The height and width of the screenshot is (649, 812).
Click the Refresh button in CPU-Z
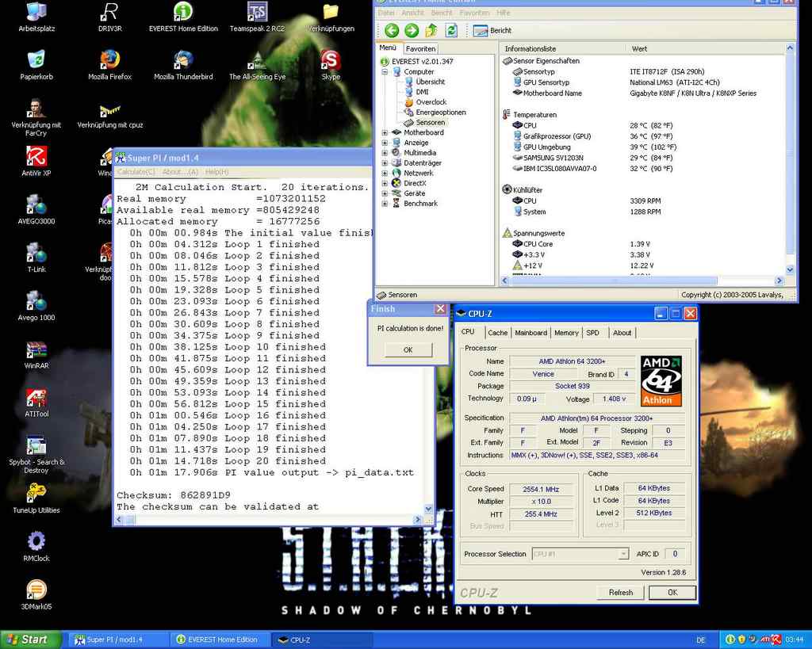pos(620,592)
